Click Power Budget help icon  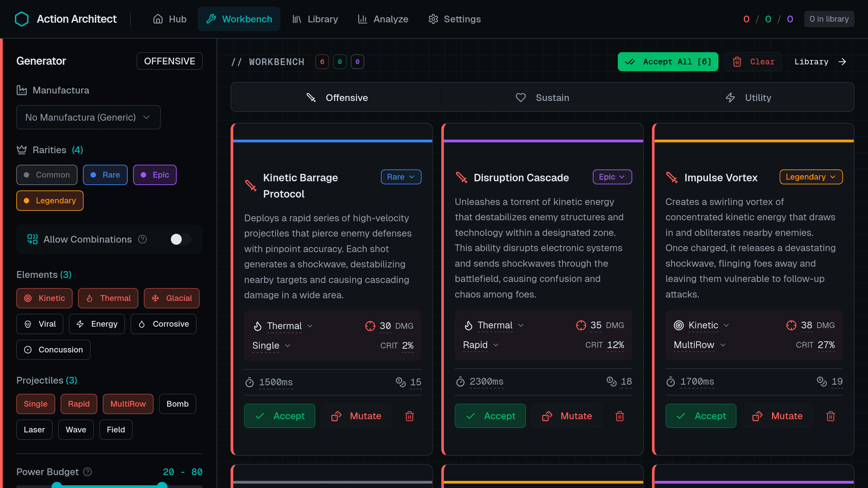click(87, 472)
